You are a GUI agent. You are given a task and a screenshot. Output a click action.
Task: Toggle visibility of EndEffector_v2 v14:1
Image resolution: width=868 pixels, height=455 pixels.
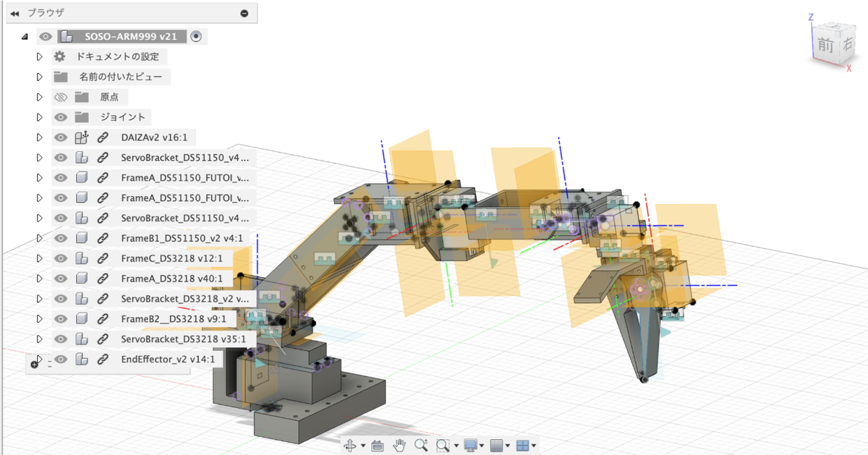(61, 359)
